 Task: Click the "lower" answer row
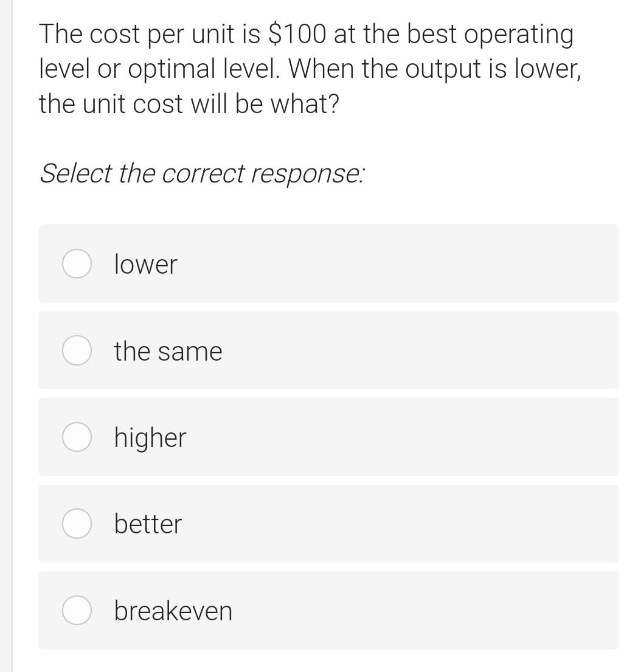coord(328,264)
